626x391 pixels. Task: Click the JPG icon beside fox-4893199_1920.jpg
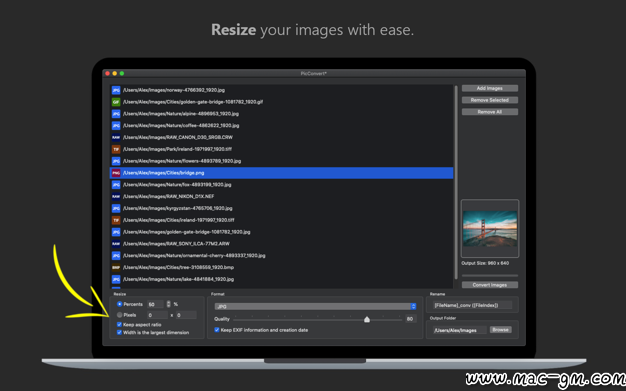point(116,185)
